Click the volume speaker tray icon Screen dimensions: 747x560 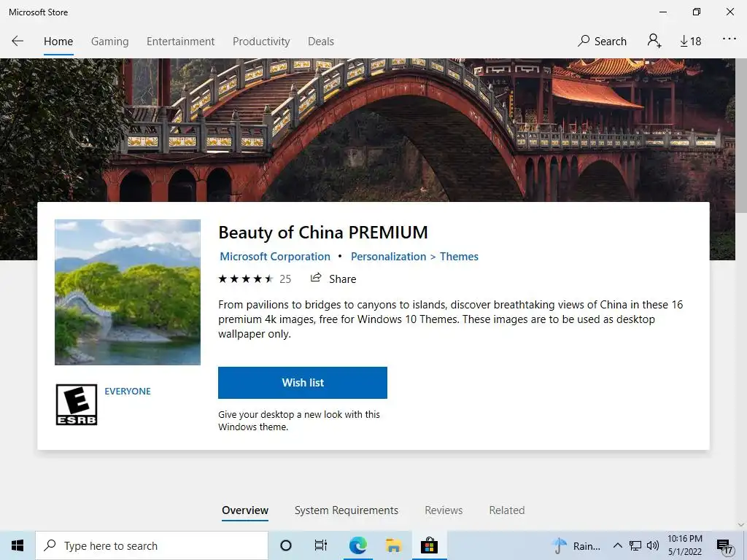(653, 545)
